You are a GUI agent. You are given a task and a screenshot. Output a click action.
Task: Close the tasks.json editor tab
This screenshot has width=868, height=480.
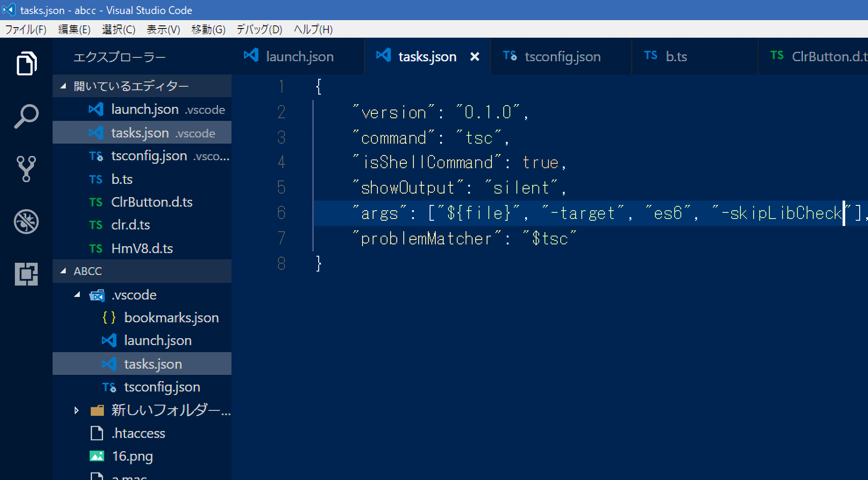pyautogui.click(x=475, y=56)
